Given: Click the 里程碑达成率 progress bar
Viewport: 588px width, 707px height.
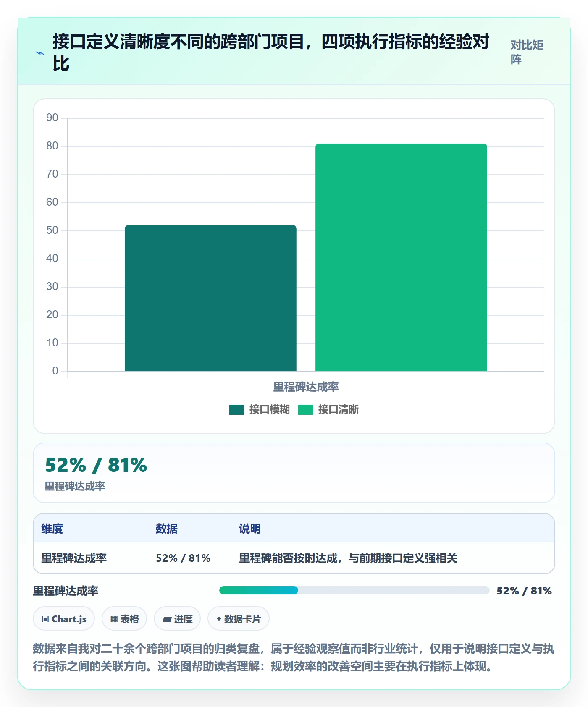Looking at the screenshot, I should point(354,590).
